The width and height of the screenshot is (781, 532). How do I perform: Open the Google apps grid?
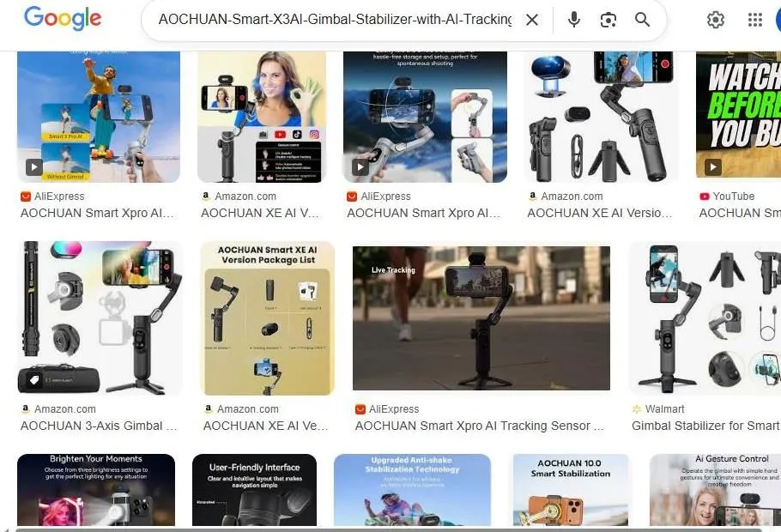coord(755,20)
